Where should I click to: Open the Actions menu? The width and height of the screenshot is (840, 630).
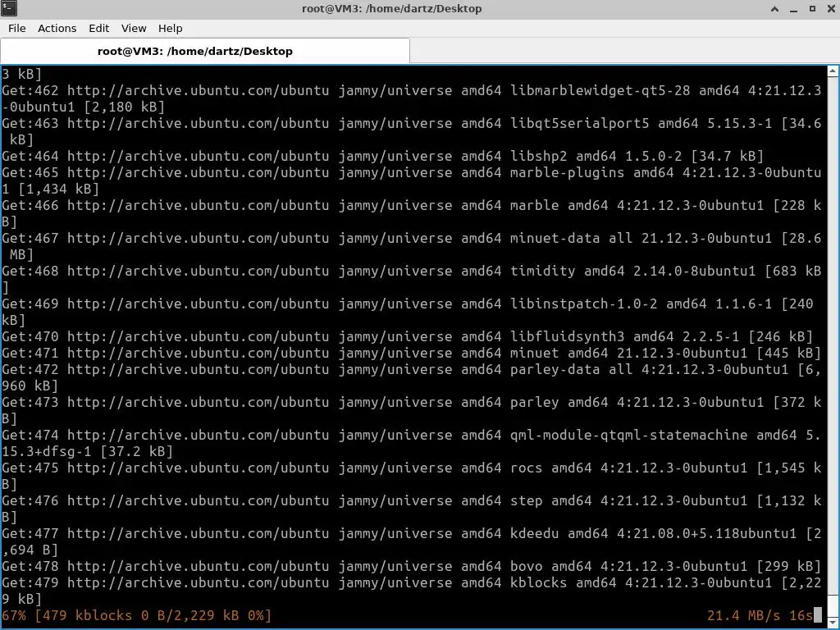coord(57,29)
